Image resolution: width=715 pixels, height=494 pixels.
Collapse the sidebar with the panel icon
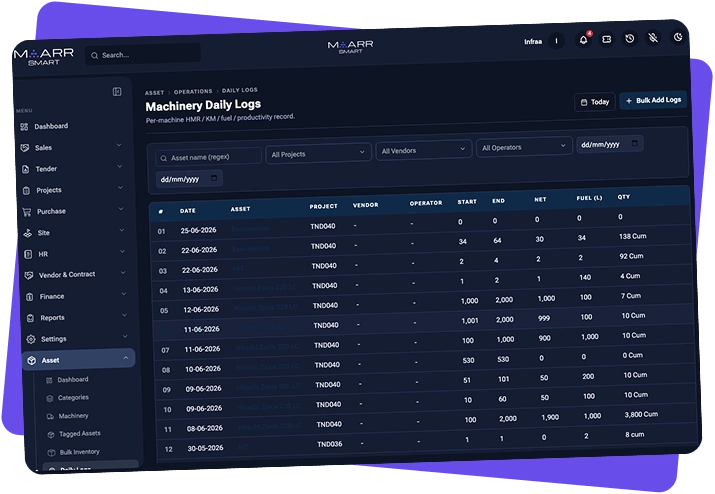117,92
